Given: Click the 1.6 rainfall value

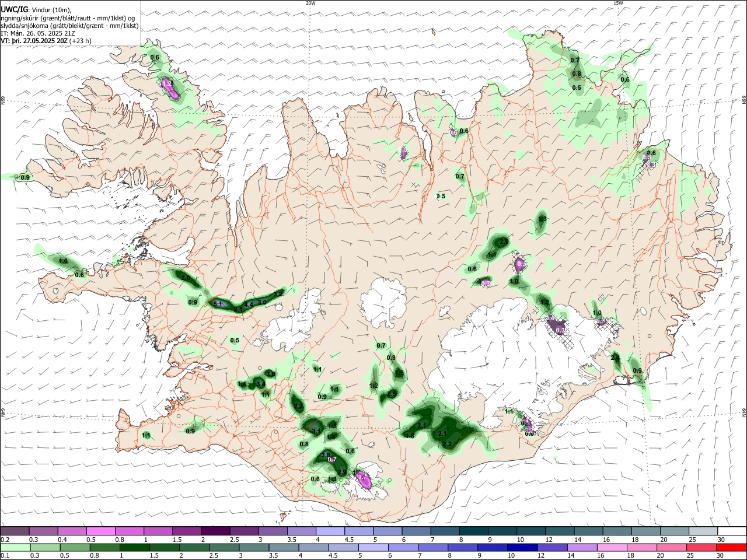Looking at the screenshot, I should click(331, 436).
